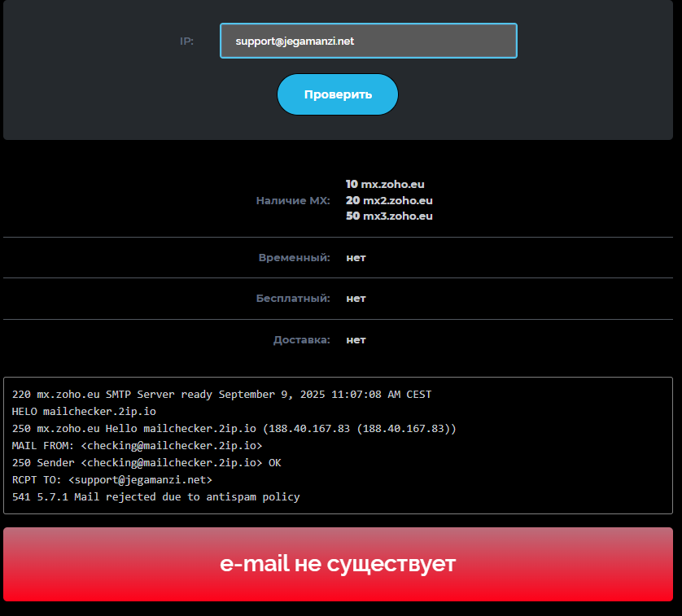Click the Временный: label
Viewport: 682px width, 616px height.
(294, 257)
